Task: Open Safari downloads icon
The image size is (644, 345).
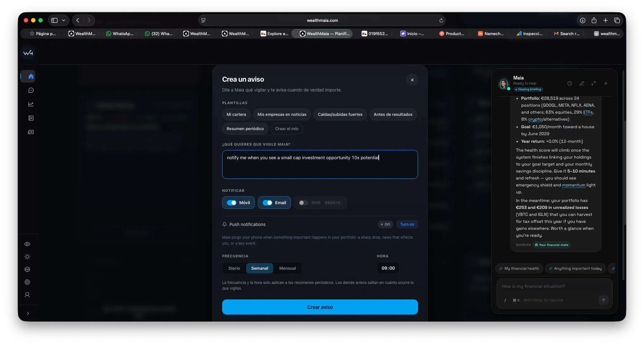Action: [x=583, y=20]
